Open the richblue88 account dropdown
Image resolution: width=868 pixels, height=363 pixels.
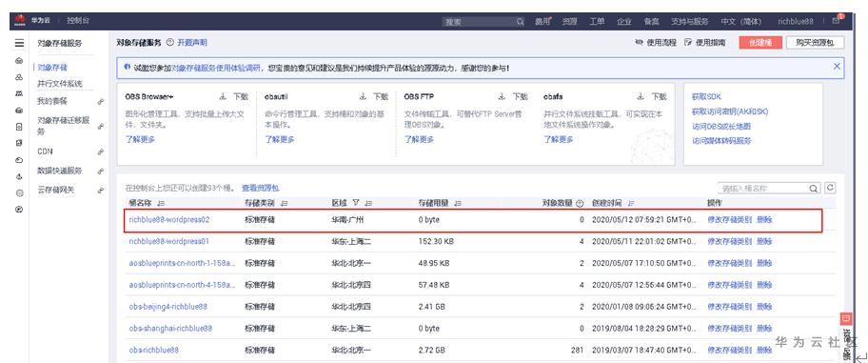[x=796, y=22]
